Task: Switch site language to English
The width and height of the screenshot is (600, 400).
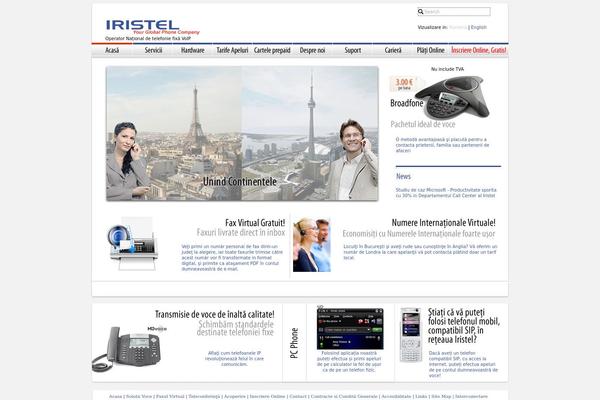Action: [479, 28]
